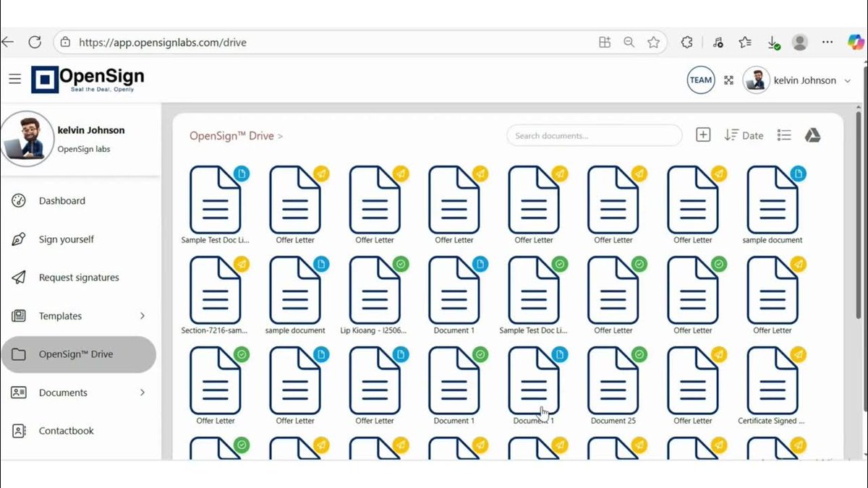Open the Date sort dropdown
This screenshot has width=868, height=488.
pos(744,135)
